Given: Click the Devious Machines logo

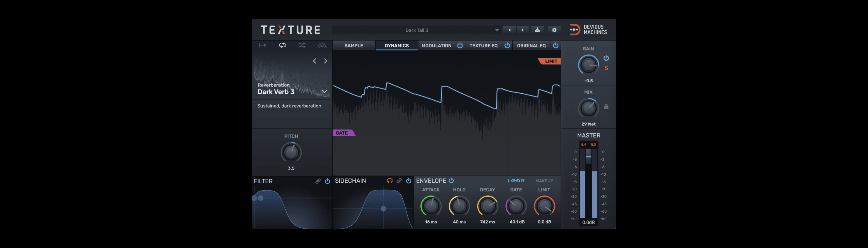Looking at the screenshot, I should (x=588, y=30).
